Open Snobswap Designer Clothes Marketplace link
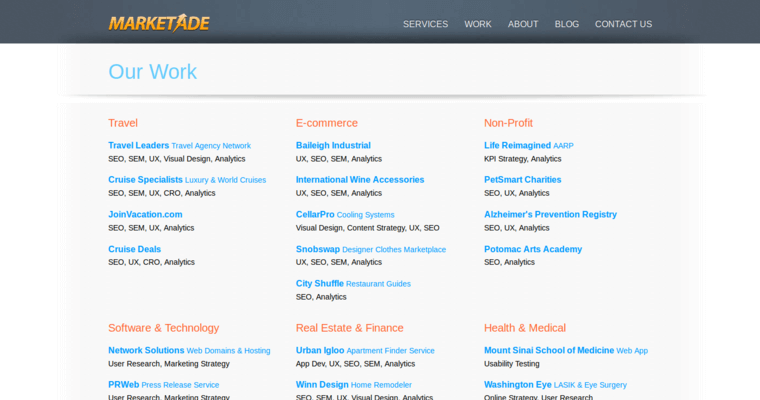The width and height of the screenshot is (760, 400). tap(371, 249)
